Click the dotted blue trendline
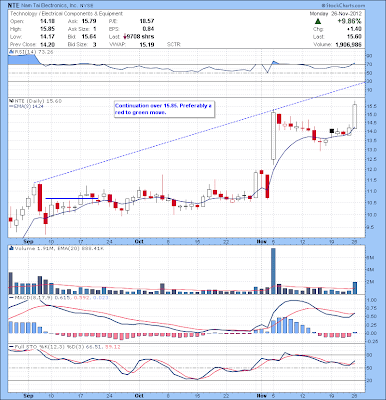The height and width of the screenshot is (400, 386). 200,132
